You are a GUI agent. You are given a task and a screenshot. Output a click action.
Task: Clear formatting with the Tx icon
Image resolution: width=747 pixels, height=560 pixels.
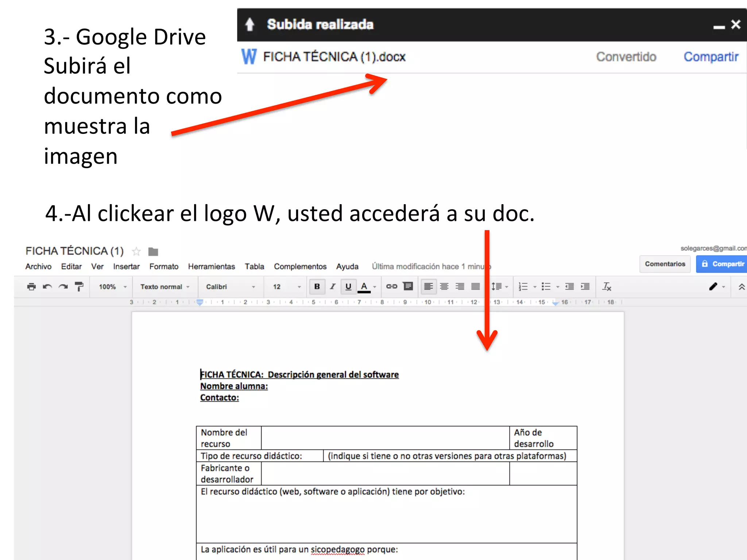click(x=607, y=287)
